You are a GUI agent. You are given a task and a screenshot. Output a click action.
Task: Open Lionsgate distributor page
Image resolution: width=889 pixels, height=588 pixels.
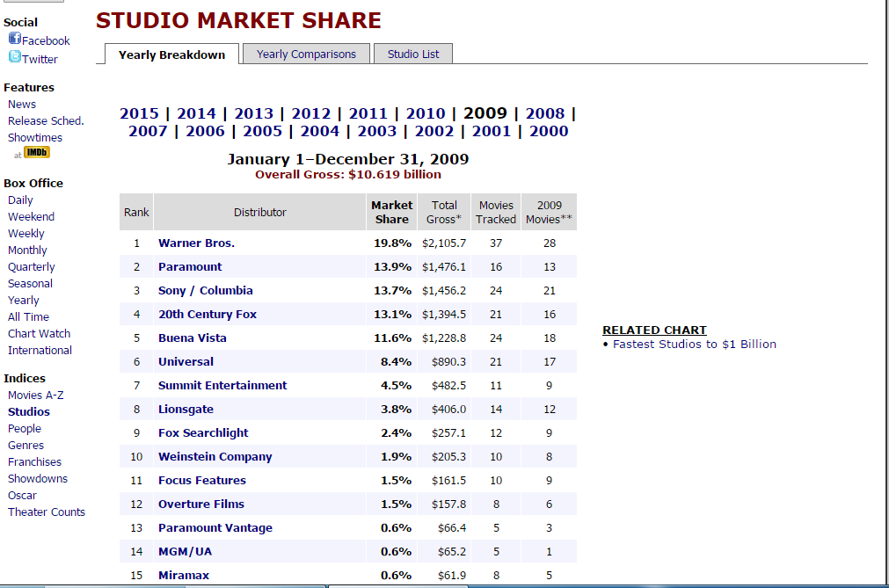pos(186,409)
